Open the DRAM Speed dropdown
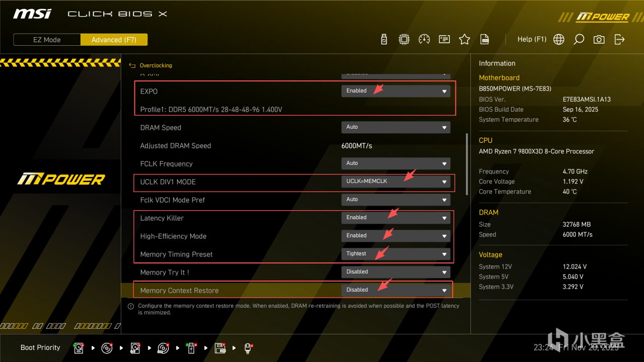The image size is (644, 362). coord(395,127)
